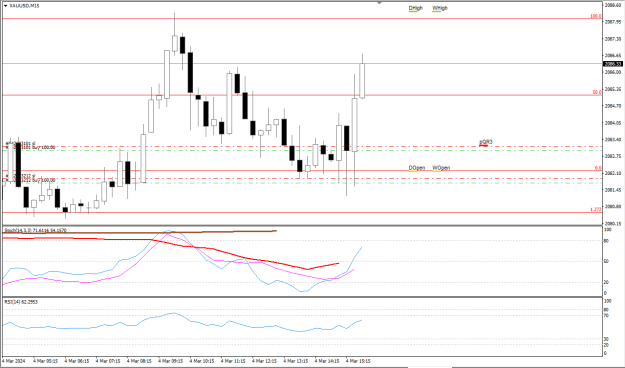Screen dimensions: 625x368
Task: Click the 2084.05 price scale value
Action: pos(613,123)
